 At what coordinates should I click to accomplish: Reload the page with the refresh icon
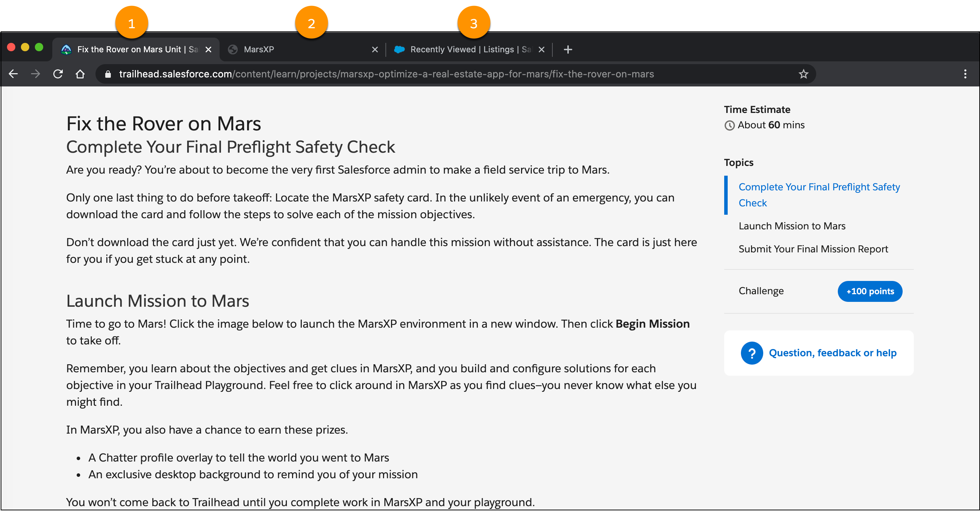point(58,74)
